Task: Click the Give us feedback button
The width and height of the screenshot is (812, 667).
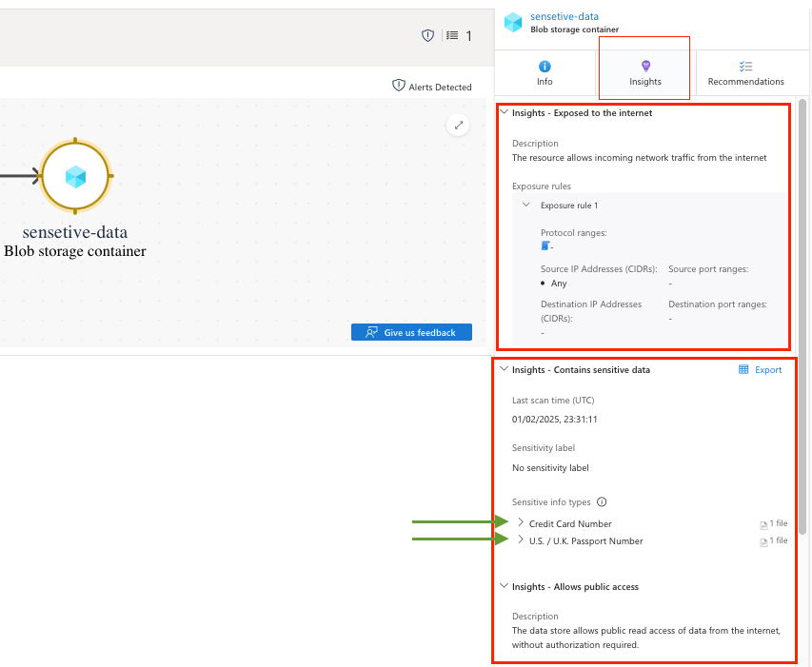Action: [x=411, y=332]
